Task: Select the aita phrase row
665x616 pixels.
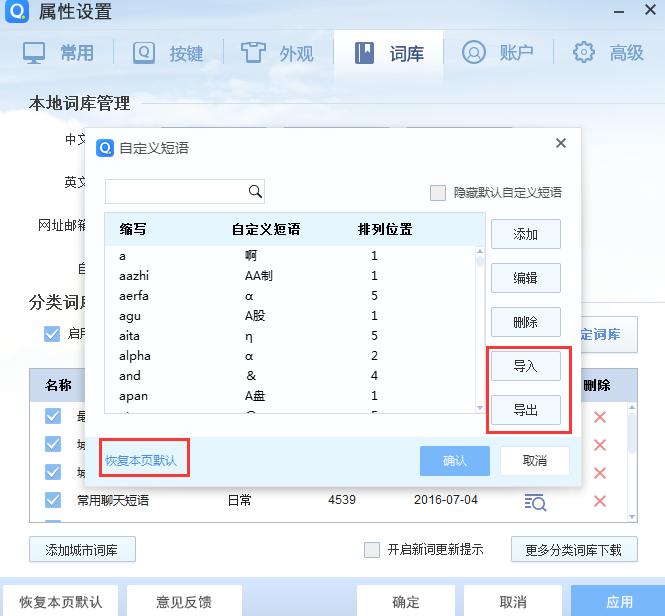Action: [x=291, y=336]
